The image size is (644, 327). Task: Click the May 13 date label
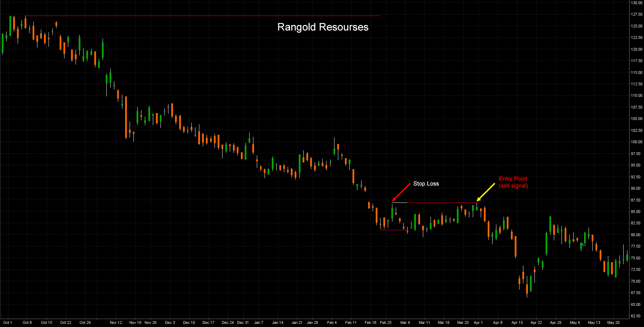tap(594, 322)
